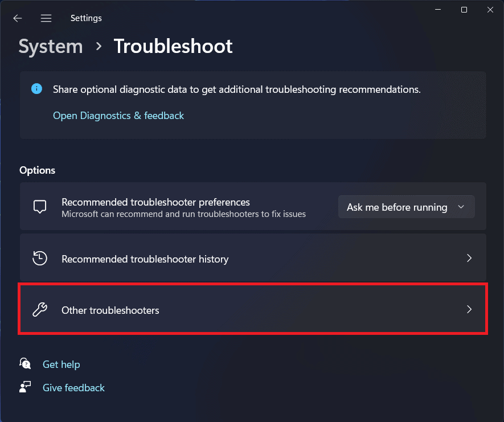
Task: Click the wrench icon beside Other troubleshooters
Action: click(39, 310)
